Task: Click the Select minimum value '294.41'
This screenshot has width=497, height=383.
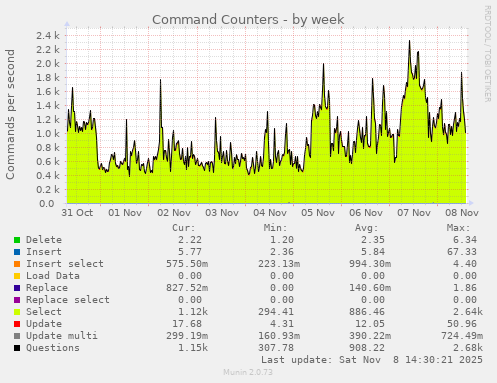Action: 276,312
